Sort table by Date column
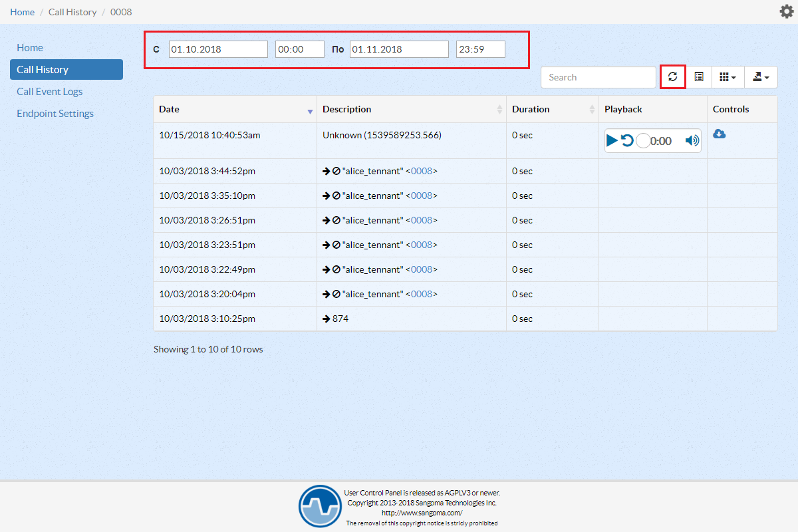Image resolution: width=798 pixels, height=532 pixels. coord(235,109)
